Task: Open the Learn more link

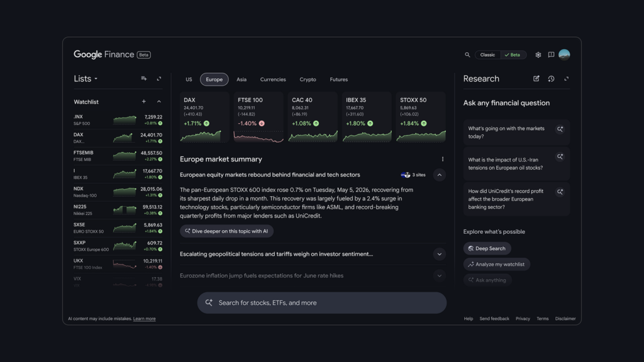Action: pos(144,319)
